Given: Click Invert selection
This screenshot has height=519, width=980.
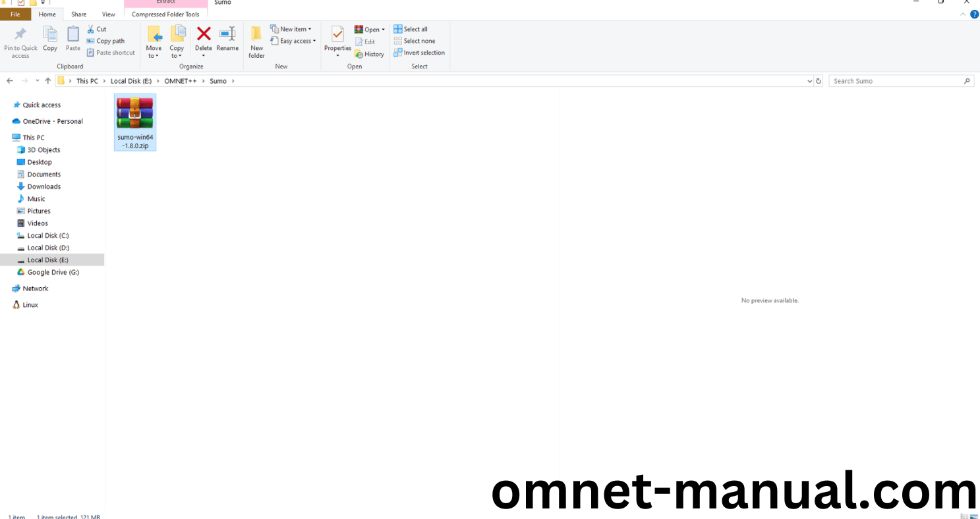Looking at the screenshot, I should pyautogui.click(x=419, y=53).
